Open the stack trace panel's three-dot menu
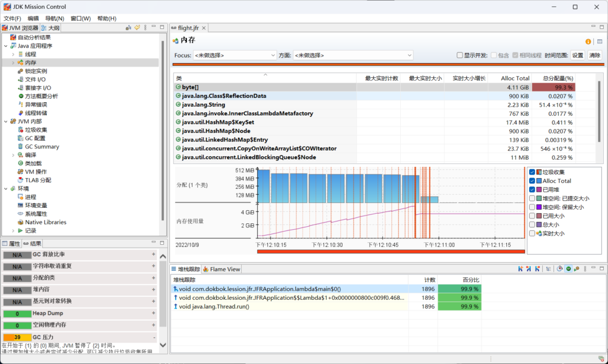The height and width of the screenshot is (364, 608). tap(585, 268)
